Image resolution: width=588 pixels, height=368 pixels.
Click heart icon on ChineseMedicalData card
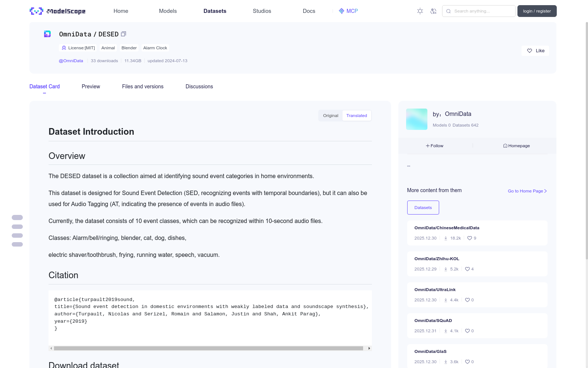coord(470,238)
